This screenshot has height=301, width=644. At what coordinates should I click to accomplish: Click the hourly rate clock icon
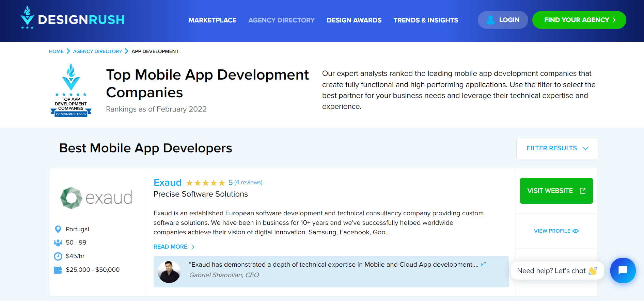coord(58,256)
